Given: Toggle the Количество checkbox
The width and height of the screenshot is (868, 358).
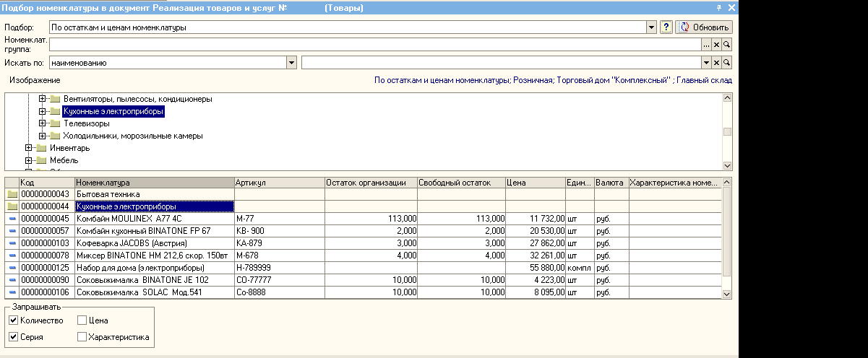Looking at the screenshot, I should [13, 320].
